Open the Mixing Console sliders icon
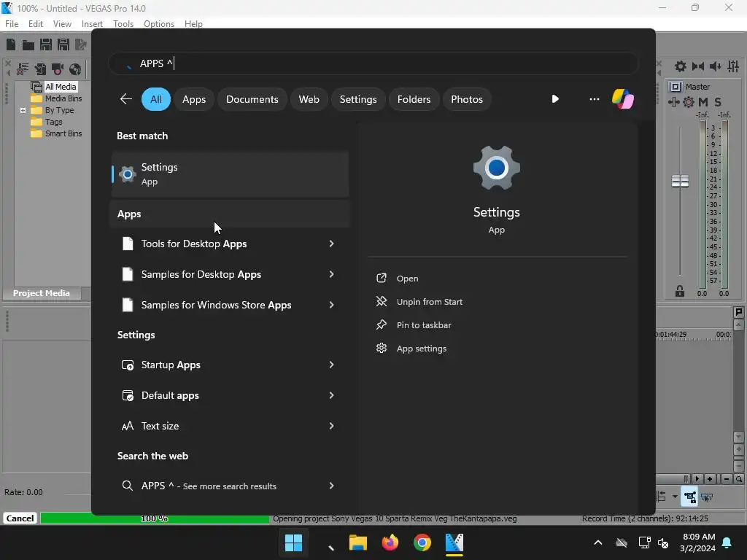Image resolution: width=747 pixels, height=560 pixels. click(x=733, y=66)
